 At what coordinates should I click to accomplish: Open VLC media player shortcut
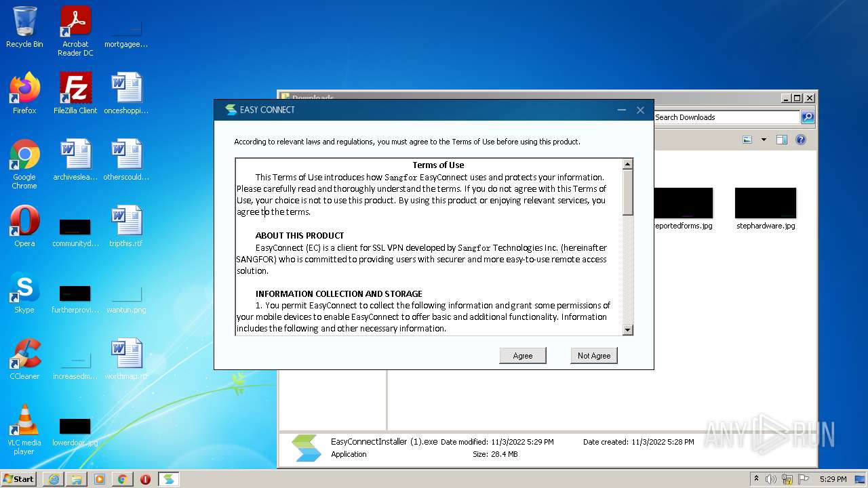coord(24,430)
